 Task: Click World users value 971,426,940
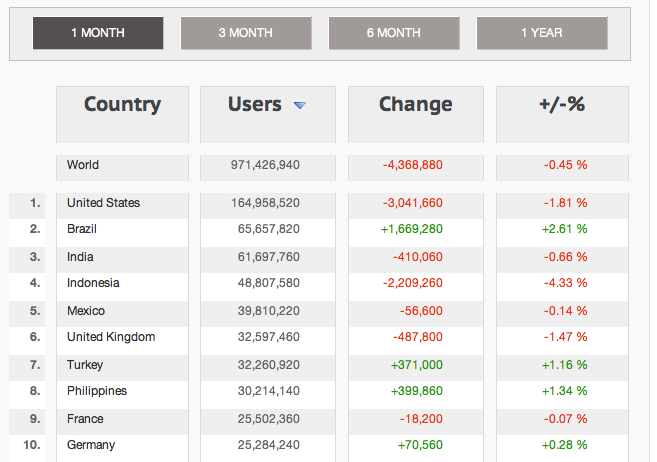click(x=265, y=165)
